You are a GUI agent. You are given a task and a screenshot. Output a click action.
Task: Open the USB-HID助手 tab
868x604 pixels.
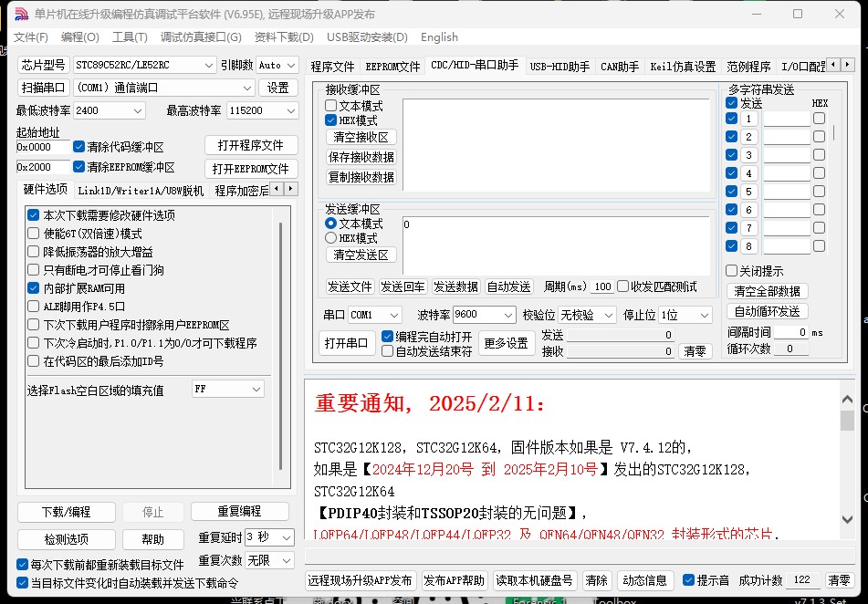(x=559, y=67)
